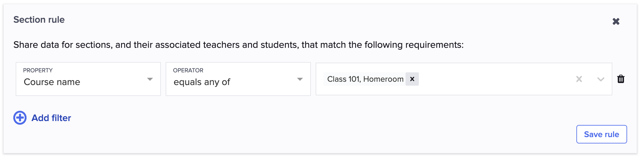Screen dimensions: 644x161
Task: Close the Section rule panel
Action: tap(616, 21)
